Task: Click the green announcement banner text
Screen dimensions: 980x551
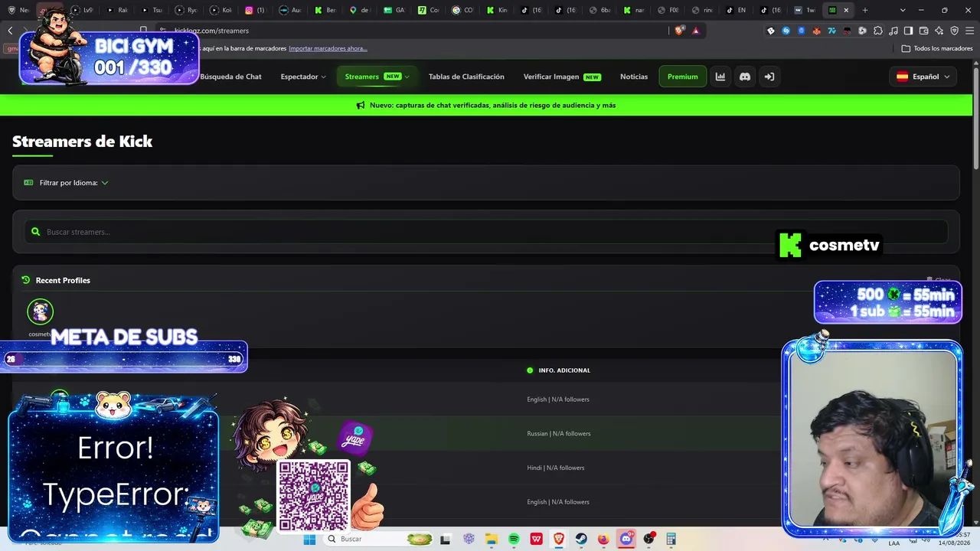Action: point(493,106)
